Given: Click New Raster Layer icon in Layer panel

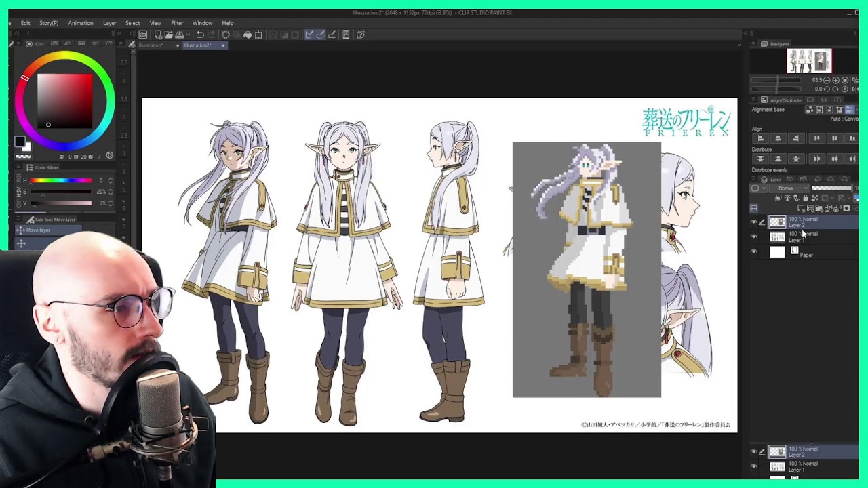Looking at the screenshot, I should click(801, 208).
